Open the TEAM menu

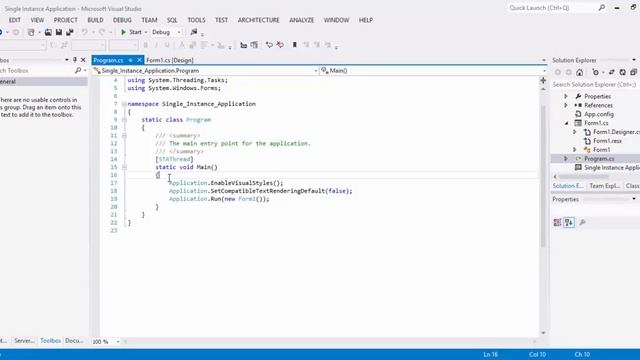point(149,20)
